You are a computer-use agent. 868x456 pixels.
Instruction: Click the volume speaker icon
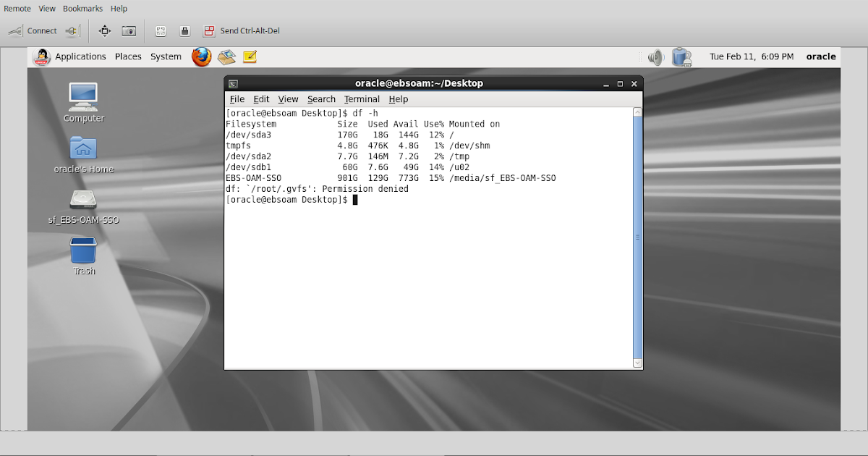point(655,57)
